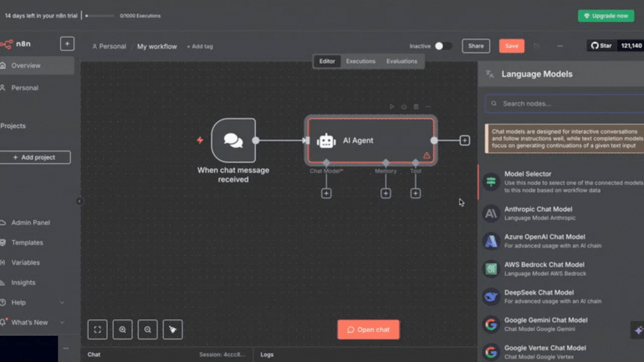The image size is (644, 362).
Task: Click the Chat panel label
Action: coord(94,354)
